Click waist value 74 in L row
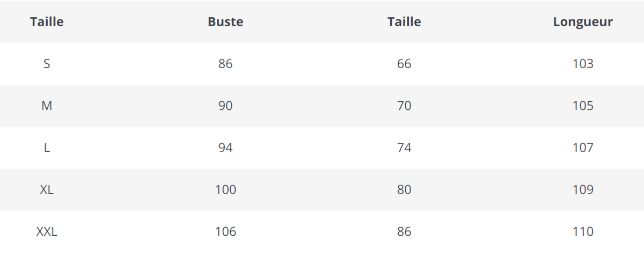644x262 pixels. (x=404, y=147)
